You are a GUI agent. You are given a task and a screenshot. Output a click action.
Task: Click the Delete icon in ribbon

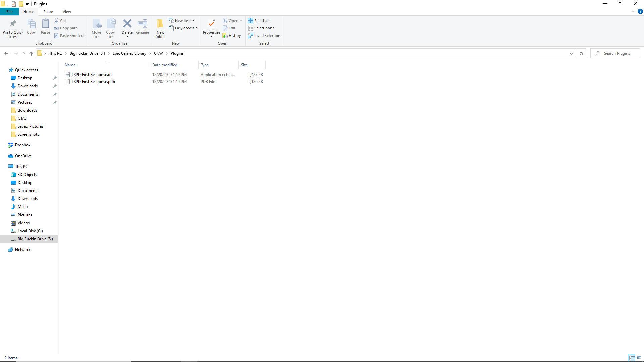[x=127, y=24]
